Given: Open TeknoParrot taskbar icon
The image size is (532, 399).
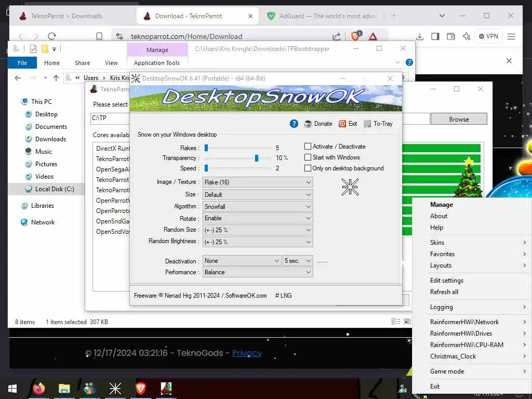Looking at the screenshot, I should (166, 389).
